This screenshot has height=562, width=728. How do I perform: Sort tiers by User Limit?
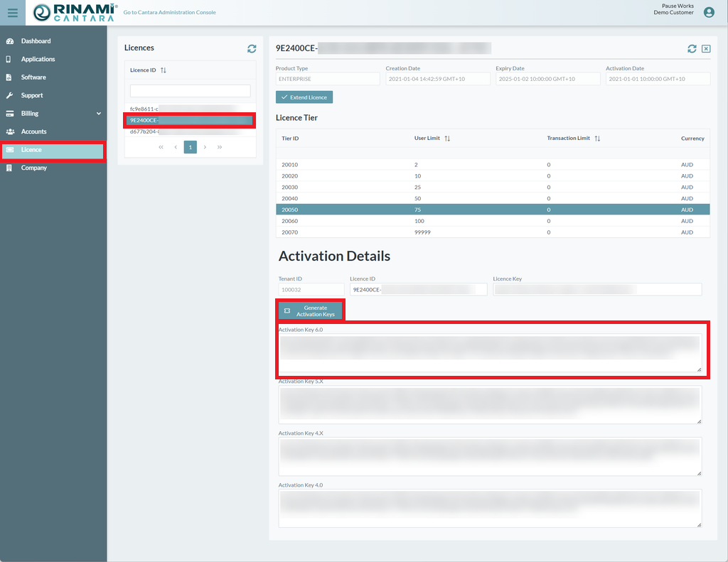click(447, 139)
